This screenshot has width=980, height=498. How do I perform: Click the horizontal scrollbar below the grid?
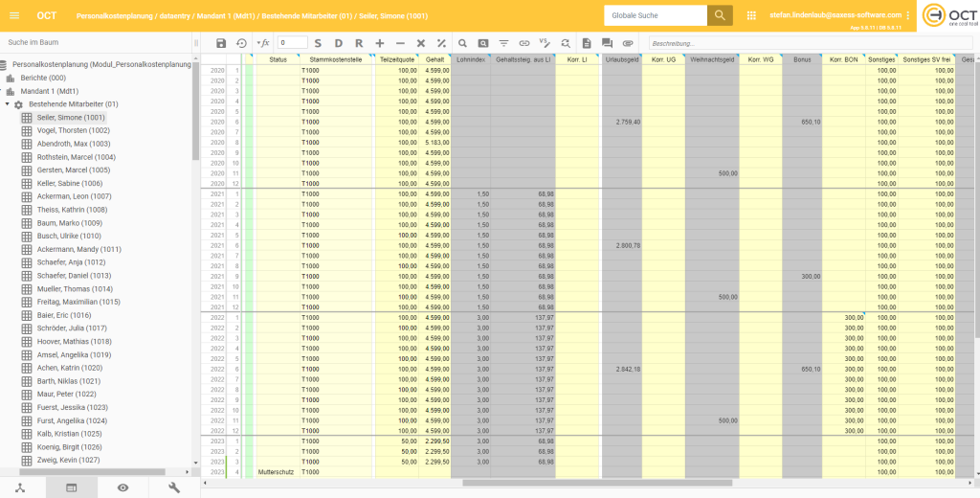click(597, 483)
